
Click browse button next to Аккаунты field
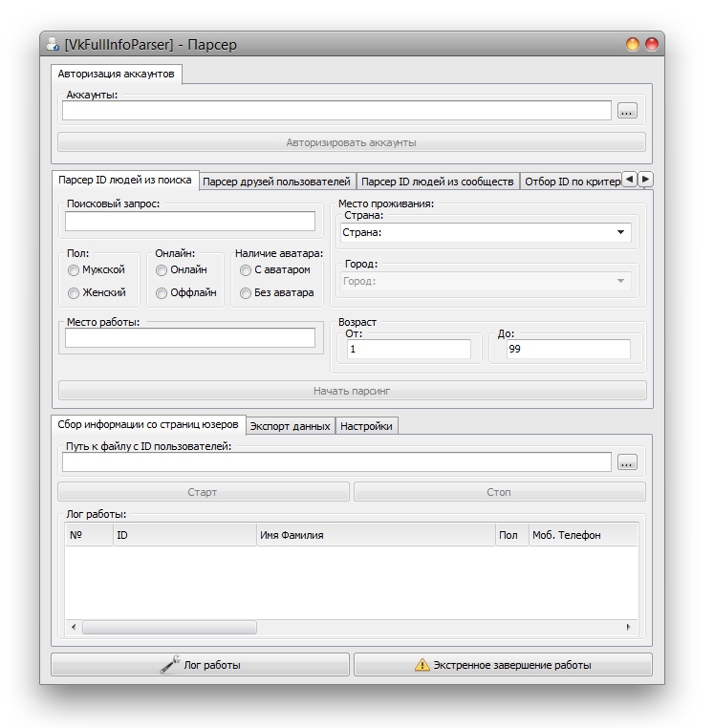click(626, 111)
